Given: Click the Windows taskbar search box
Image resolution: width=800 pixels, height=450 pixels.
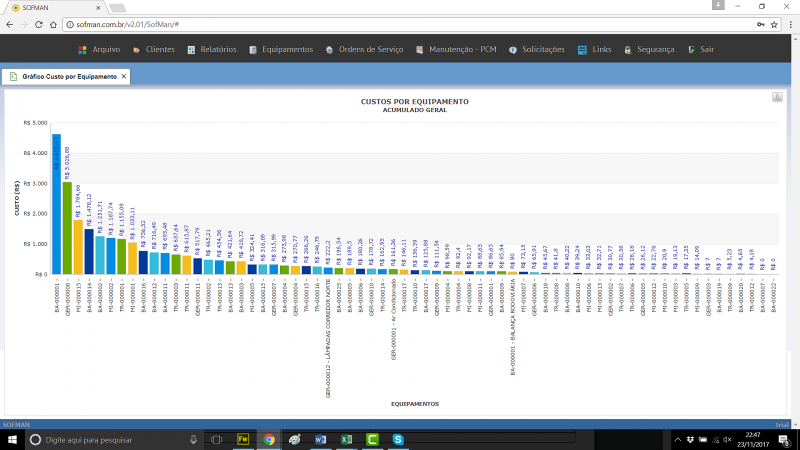Looking at the screenshot, I should click(x=100, y=439).
